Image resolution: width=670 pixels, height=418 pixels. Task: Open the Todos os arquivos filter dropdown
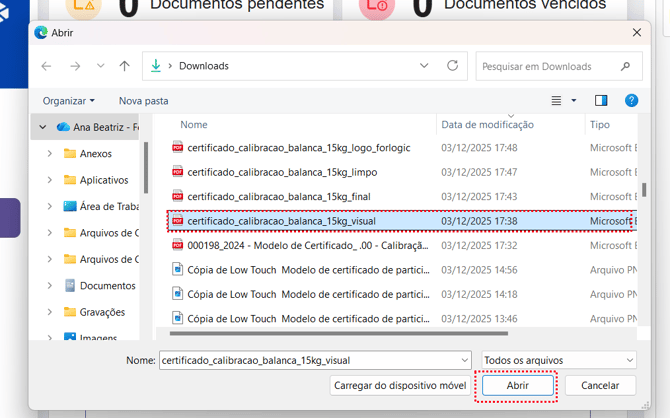[x=558, y=360]
